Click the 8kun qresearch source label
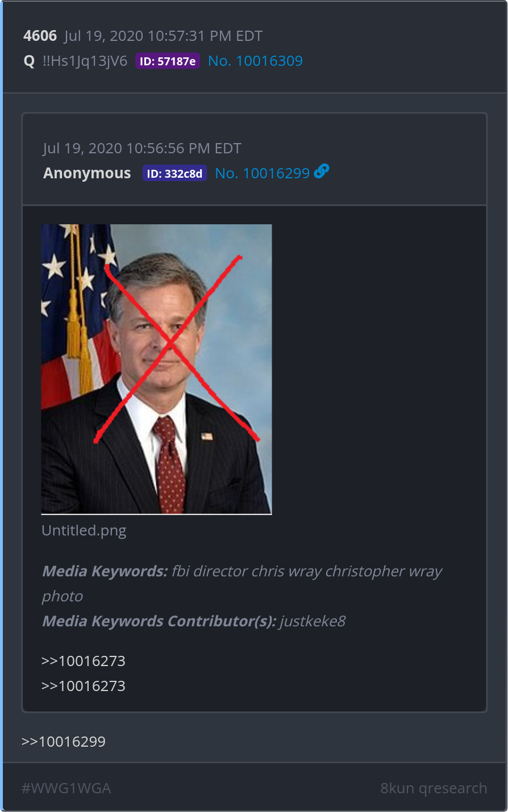 click(434, 788)
